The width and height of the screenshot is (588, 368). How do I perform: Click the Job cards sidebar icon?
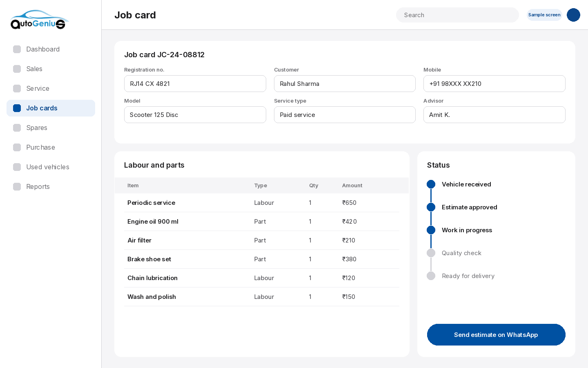point(17,108)
